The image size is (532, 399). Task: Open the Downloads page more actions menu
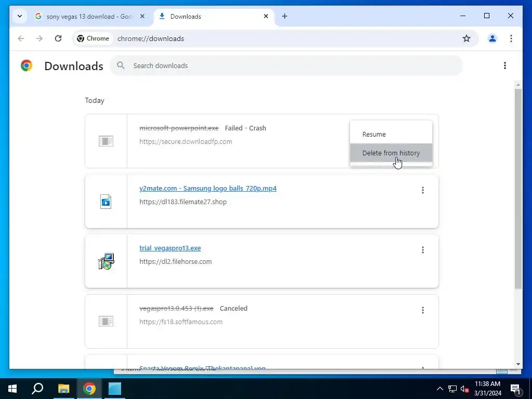[x=505, y=65]
